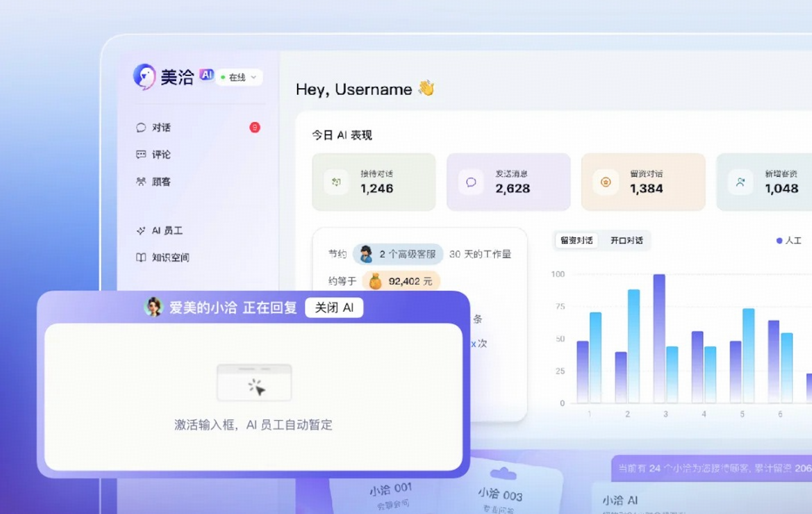Switch chart to 留资对话 tab
The image size is (812, 514).
coord(576,240)
